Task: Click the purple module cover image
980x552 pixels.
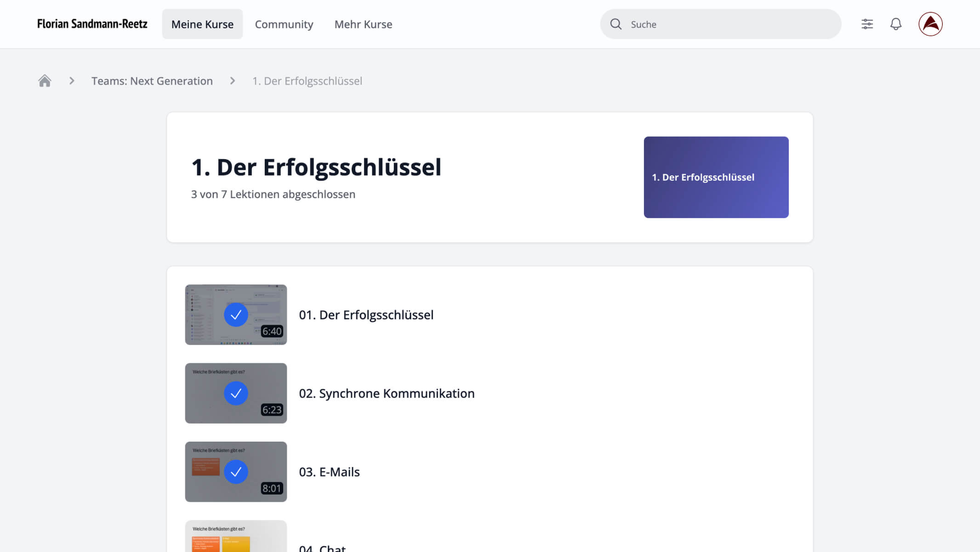Action: [x=716, y=177]
